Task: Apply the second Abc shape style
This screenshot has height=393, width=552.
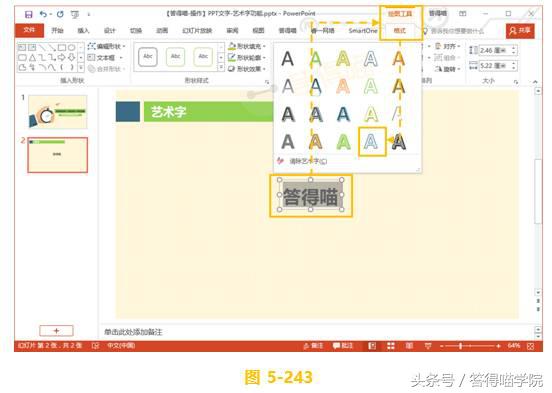Action: click(175, 57)
